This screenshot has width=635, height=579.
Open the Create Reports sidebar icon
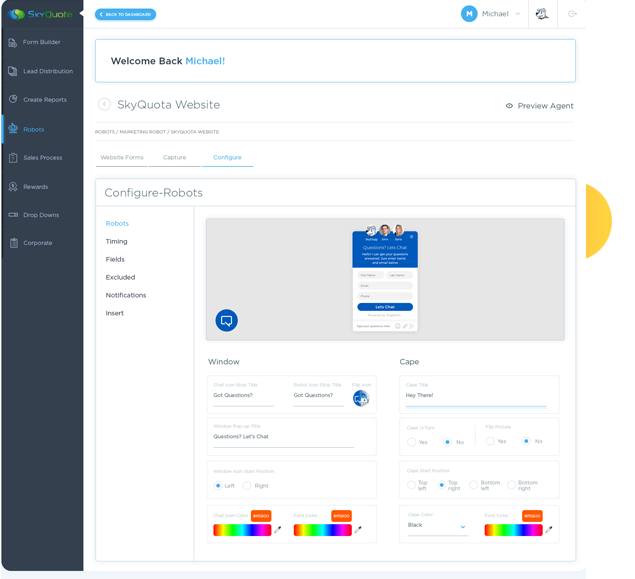point(13,100)
